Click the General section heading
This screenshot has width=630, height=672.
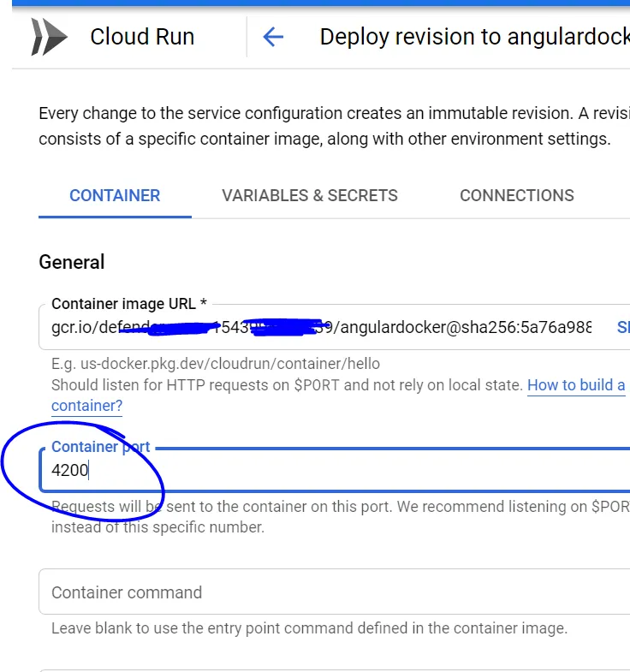72,262
